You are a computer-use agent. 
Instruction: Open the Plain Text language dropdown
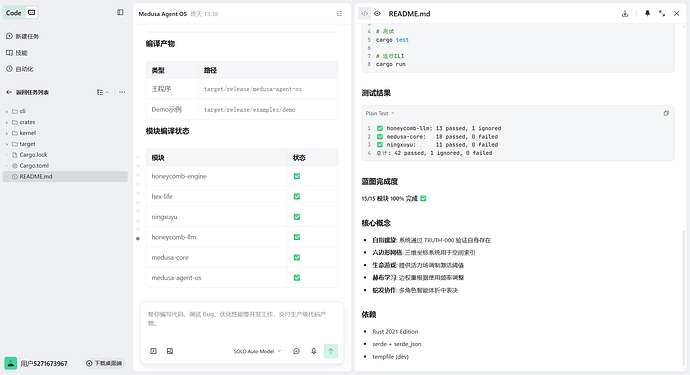pos(380,113)
